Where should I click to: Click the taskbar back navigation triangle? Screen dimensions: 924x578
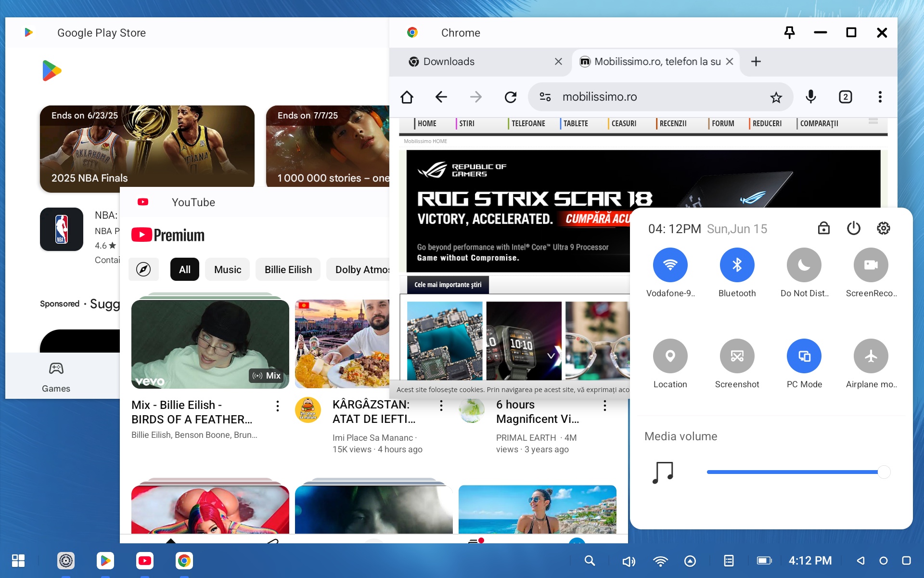pos(860,561)
